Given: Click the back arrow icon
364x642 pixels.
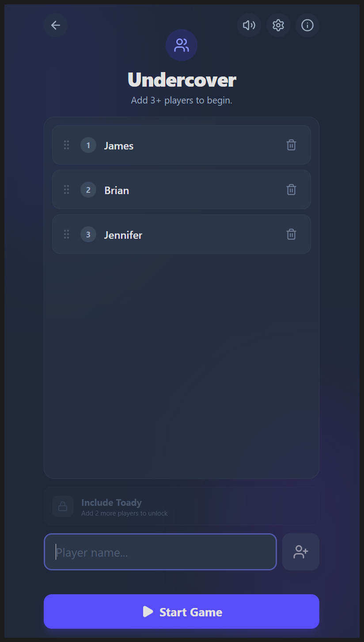Looking at the screenshot, I should click(56, 25).
